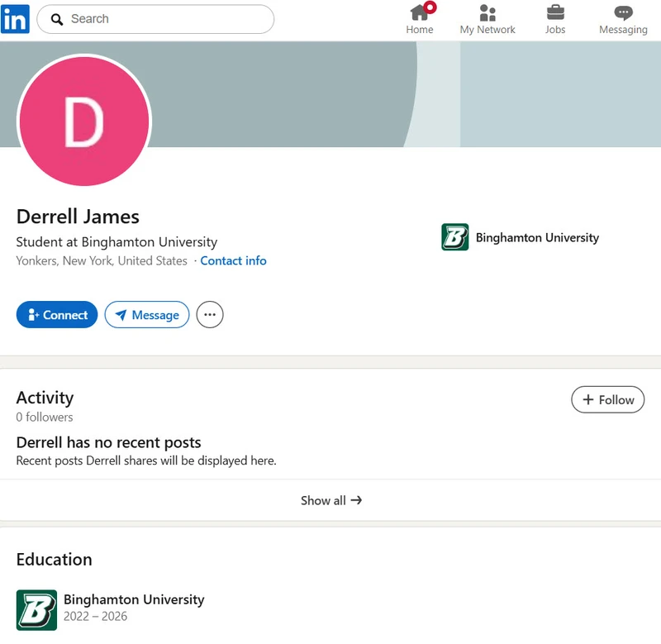Click the plus icon in Follow button
This screenshot has width=661, height=644.
pyautogui.click(x=588, y=399)
